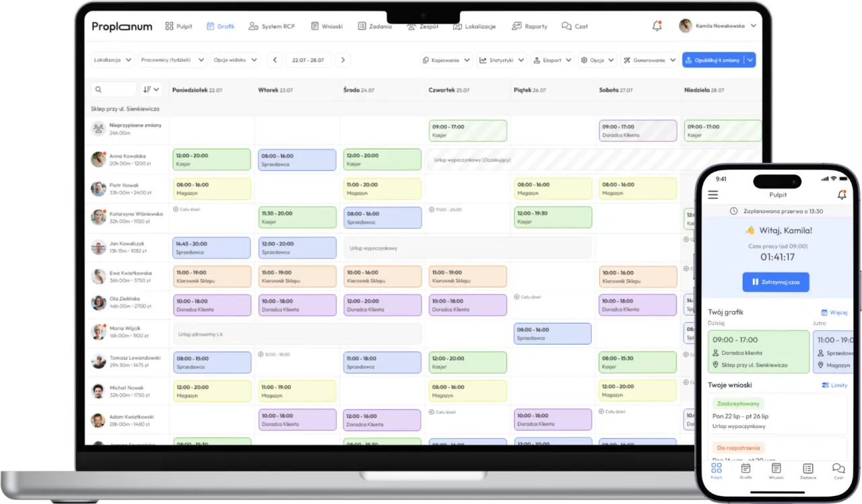Open today's 09:00 - 17:00 shift card on phone

(x=758, y=351)
